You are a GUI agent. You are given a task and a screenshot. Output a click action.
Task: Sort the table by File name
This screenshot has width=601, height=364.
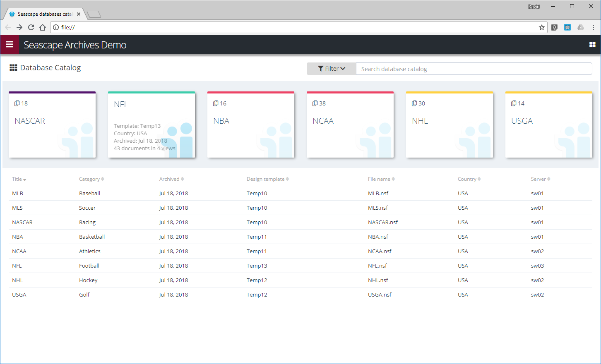[381, 179]
